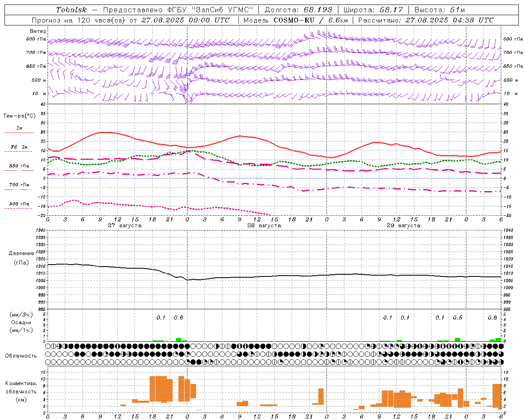Click the green precipitation bar below 0.6
This screenshot has height=420, width=525.
[x=178, y=340]
